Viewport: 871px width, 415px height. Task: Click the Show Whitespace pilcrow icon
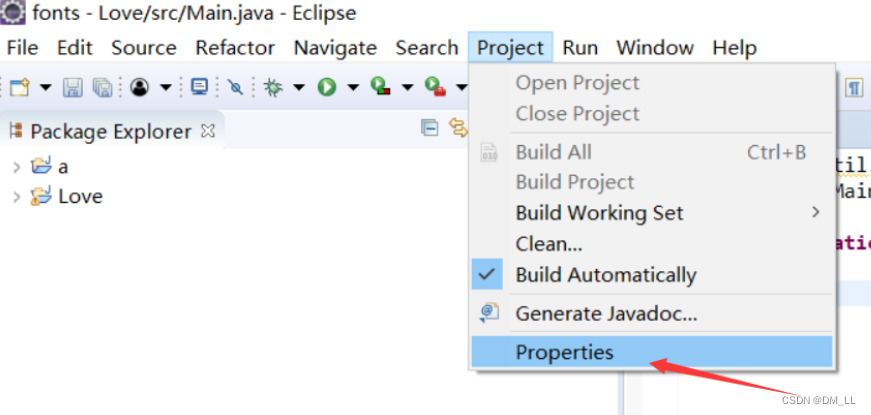[x=854, y=88]
